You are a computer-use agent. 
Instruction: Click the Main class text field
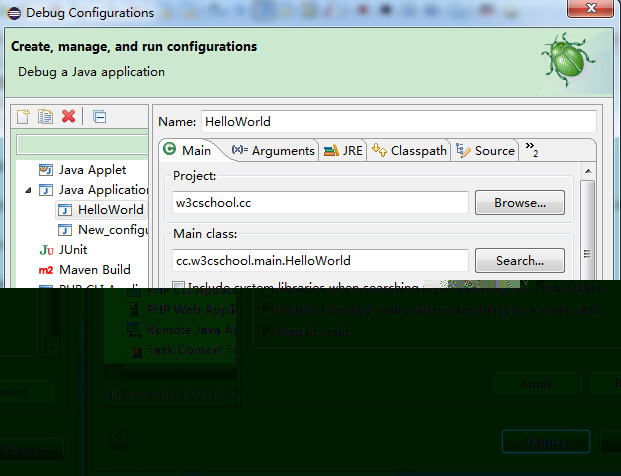(x=320, y=261)
